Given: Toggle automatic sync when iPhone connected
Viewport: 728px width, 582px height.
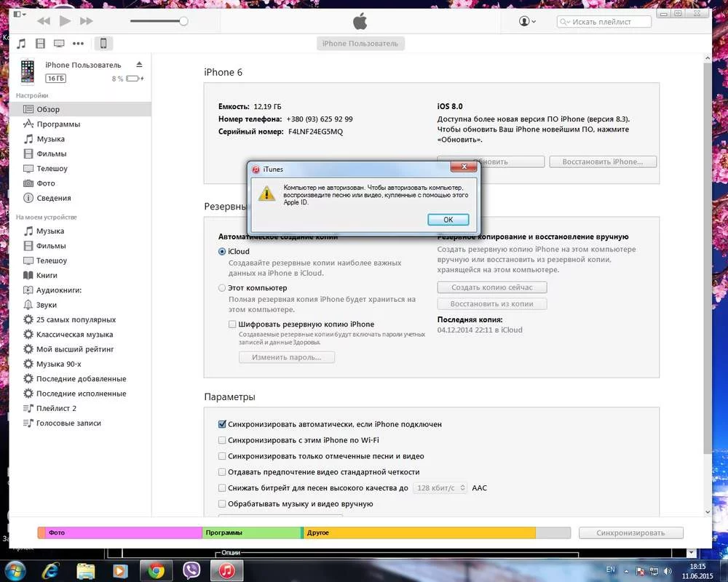Looking at the screenshot, I should point(222,424).
